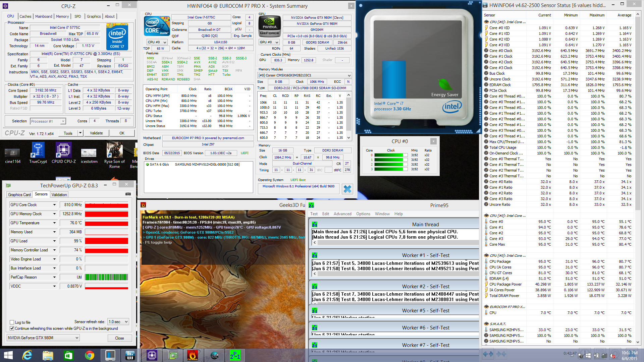644x362 pixels.
Task: Open the GPU Temperature sensor dropdown
Action: point(54,223)
